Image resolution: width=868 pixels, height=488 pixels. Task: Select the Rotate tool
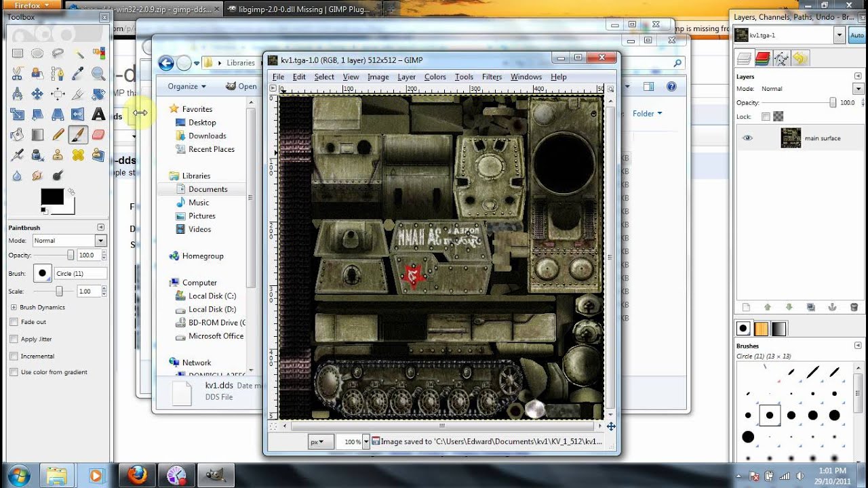pos(98,94)
